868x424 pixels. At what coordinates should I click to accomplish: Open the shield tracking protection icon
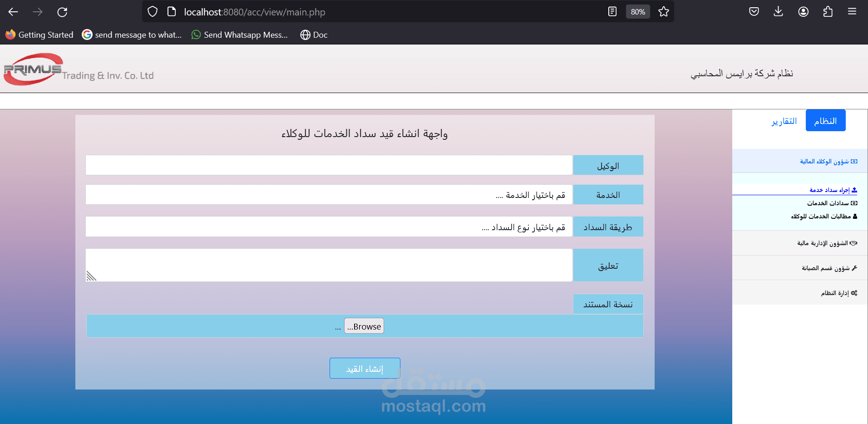[x=153, y=12]
